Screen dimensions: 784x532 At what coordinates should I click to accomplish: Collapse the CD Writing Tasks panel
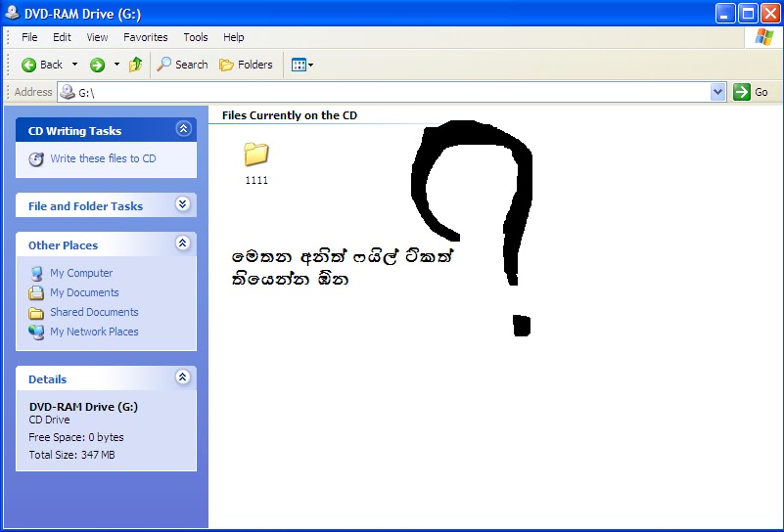coord(183,129)
